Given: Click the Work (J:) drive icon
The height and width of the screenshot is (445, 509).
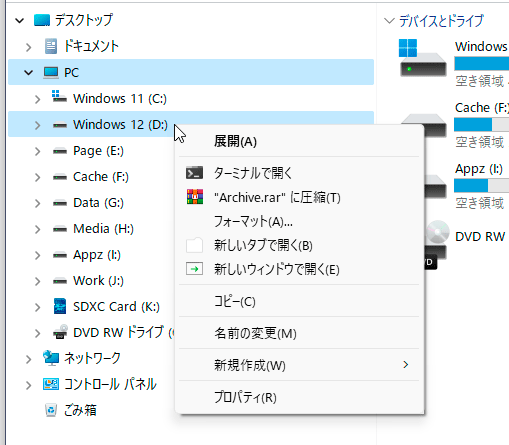Looking at the screenshot, I should (x=60, y=281).
